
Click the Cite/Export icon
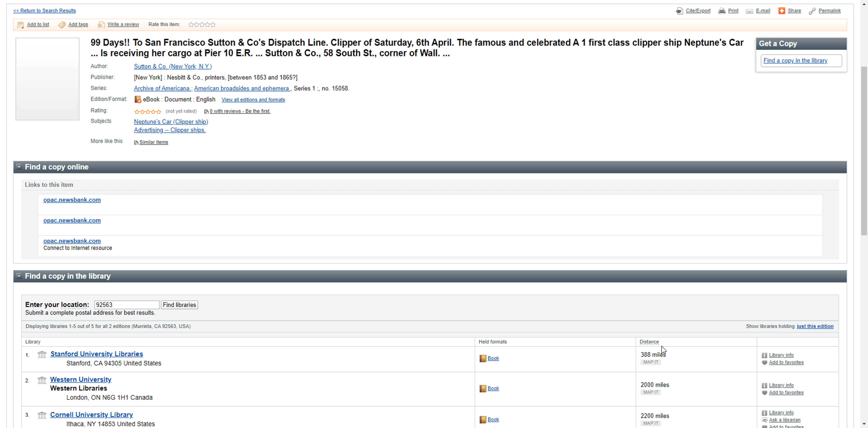(x=679, y=11)
